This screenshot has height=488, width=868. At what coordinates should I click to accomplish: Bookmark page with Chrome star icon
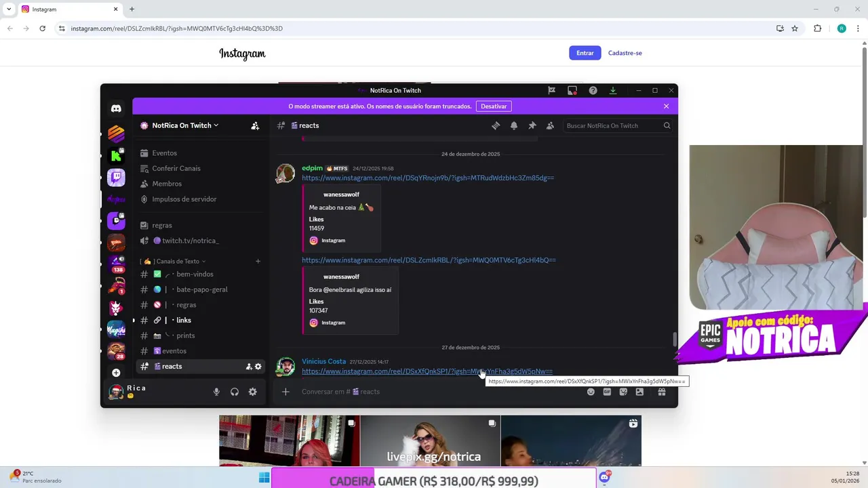click(x=795, y=28)
